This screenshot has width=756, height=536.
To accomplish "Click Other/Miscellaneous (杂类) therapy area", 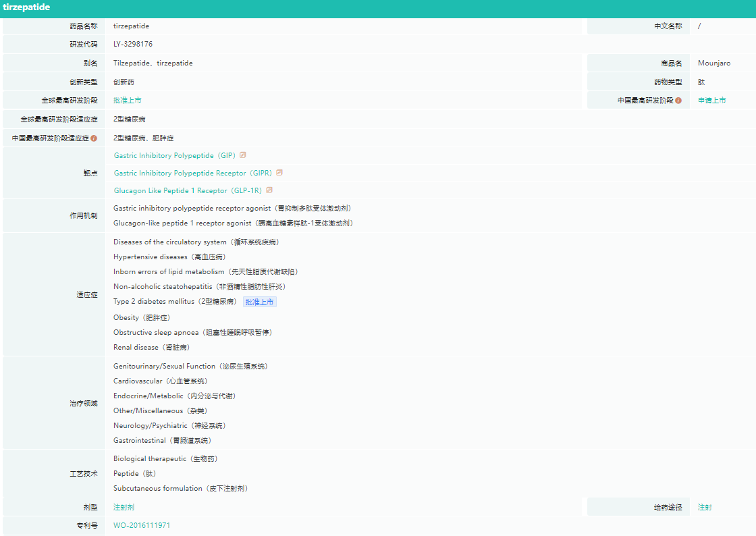I will (161, 411).
